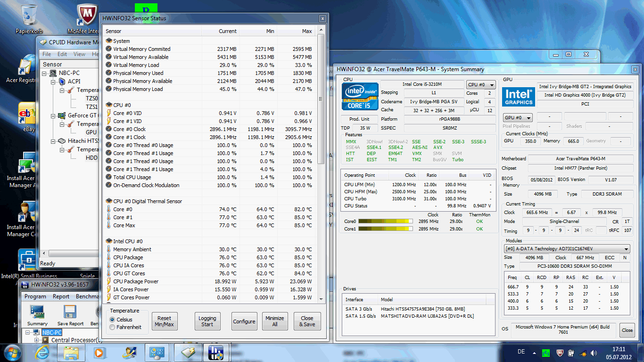The image size is (644, 362).
Task: Click the power plug battery tray icon
Action: 571,353
